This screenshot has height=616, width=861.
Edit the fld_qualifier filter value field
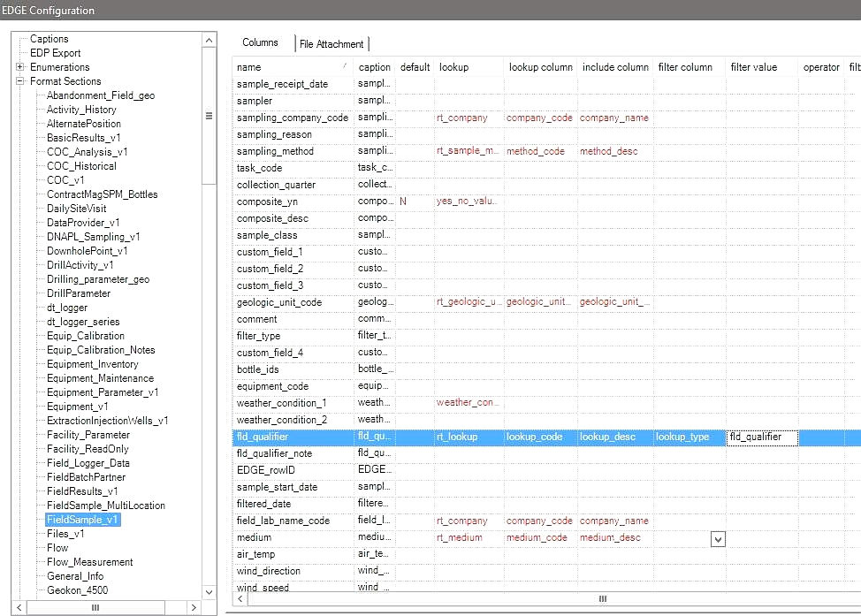coord(760,437)
